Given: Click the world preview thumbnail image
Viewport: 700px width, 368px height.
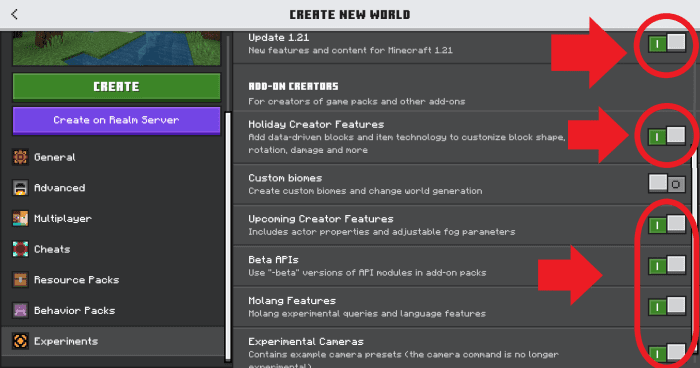Looking at the screenshot, I should 117,48.
